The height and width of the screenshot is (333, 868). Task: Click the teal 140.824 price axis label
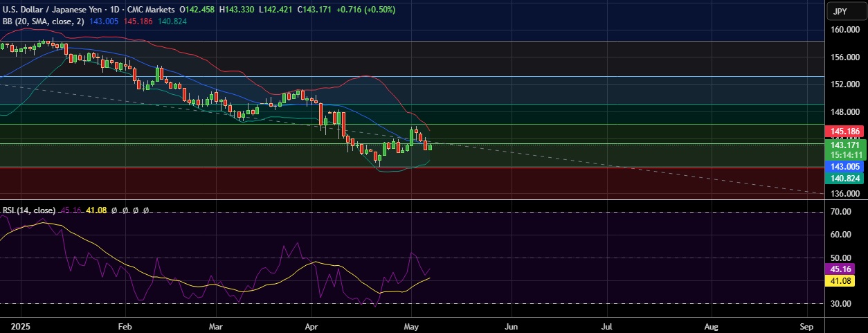point(845,178)
